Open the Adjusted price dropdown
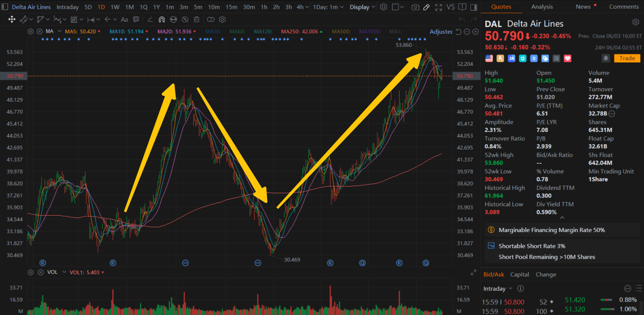 click(x=441, y=32)
